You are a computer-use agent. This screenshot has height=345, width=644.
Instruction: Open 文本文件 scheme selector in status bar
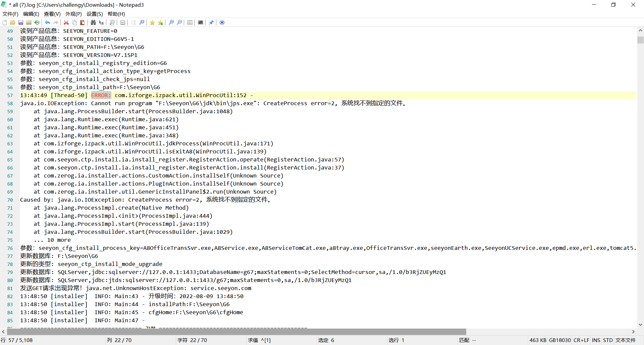pos(626,340)
